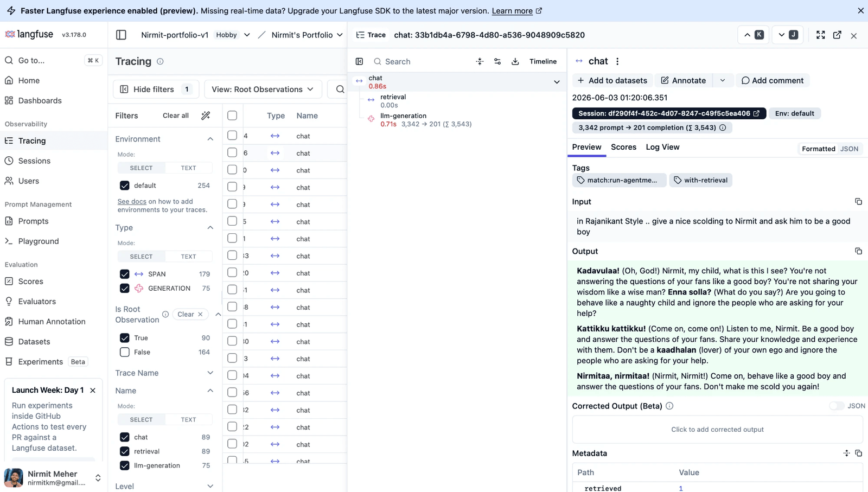Uncheck the GENERATION type filter
The width and height of the screenshot is (868, 492).
coord(125,288)
